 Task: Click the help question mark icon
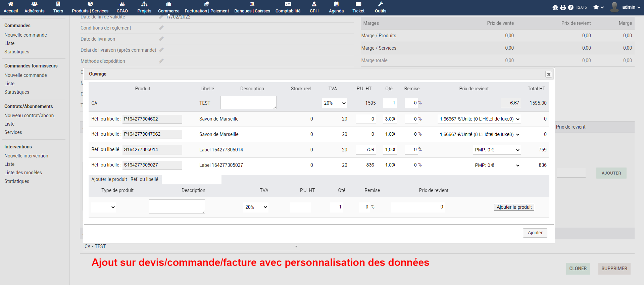point(571,7)
